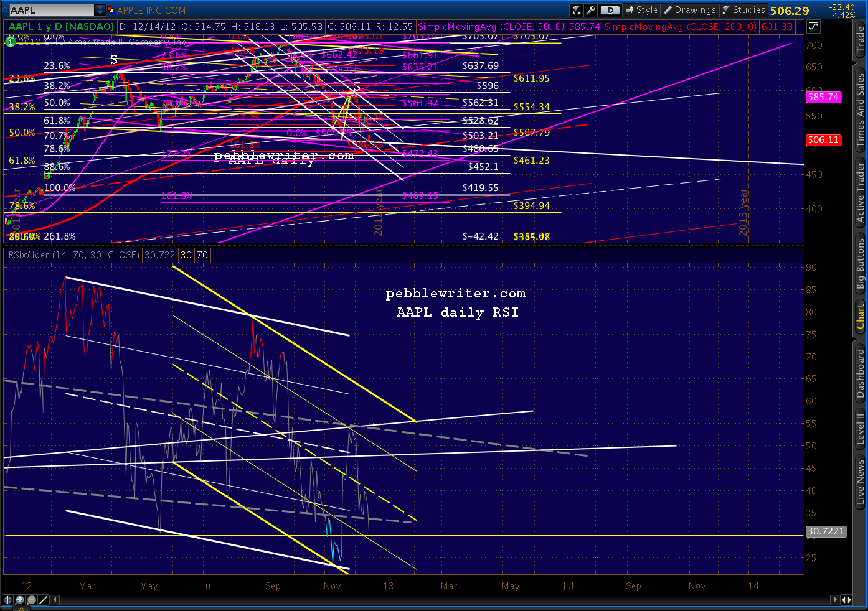Viewport: 868px width, 611px height.
Task: Click the D: 12/14/12 date field
Action: pyautogui.click(x=148, y=27)
